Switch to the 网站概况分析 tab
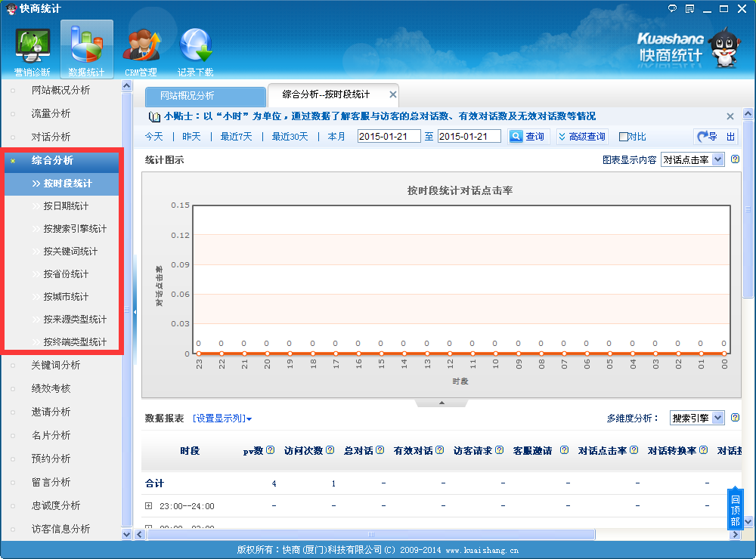 pyautogui.click(x=205, y=96)
